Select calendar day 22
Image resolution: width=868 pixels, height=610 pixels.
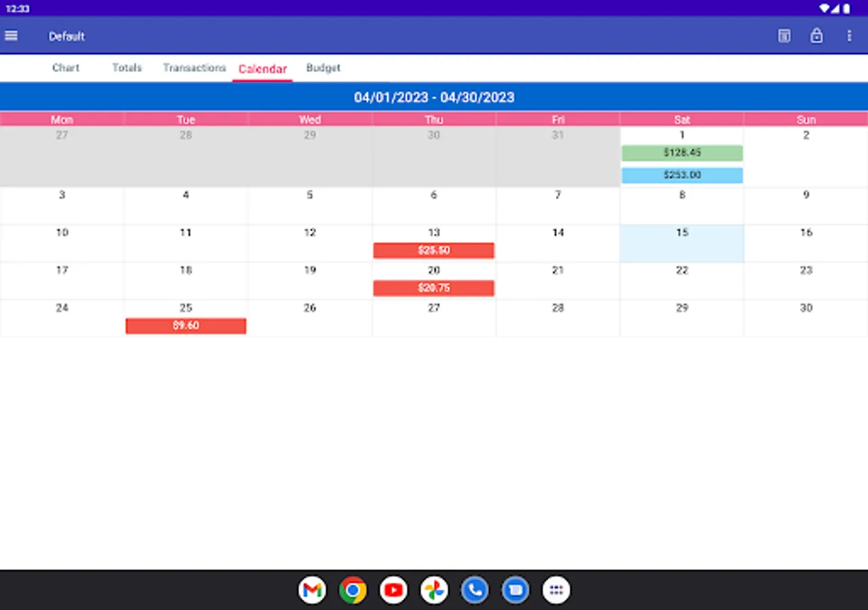click(x=682, y=281)
